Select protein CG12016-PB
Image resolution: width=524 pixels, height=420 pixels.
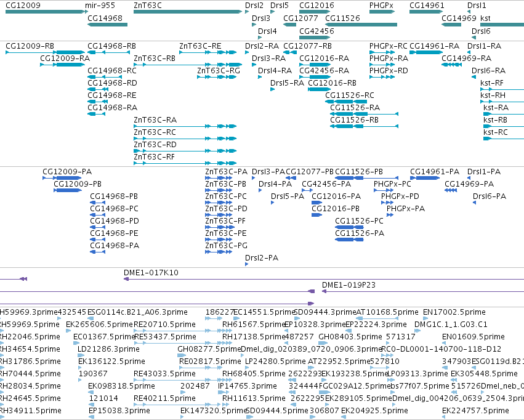[x=317, y=215]
